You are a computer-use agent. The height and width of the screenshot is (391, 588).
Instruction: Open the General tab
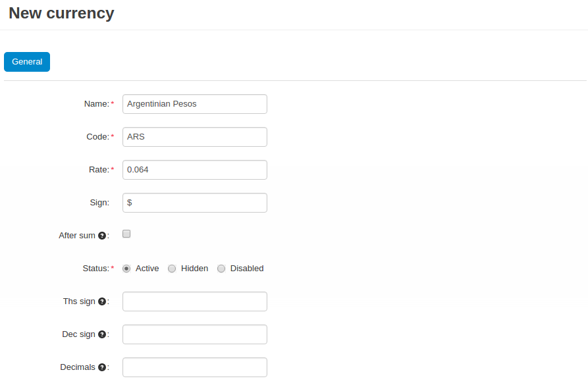(x=27, y=62)
